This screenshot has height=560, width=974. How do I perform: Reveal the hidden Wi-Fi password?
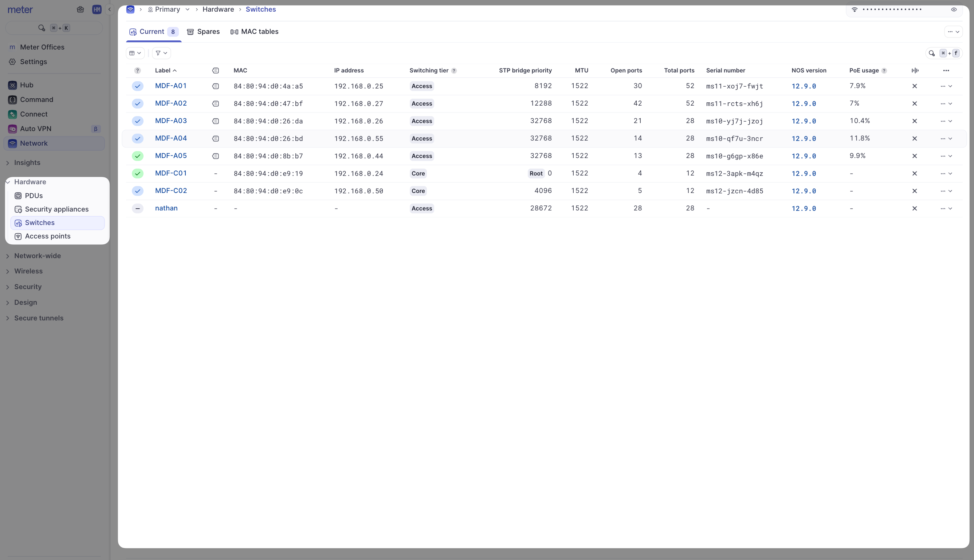954,9
